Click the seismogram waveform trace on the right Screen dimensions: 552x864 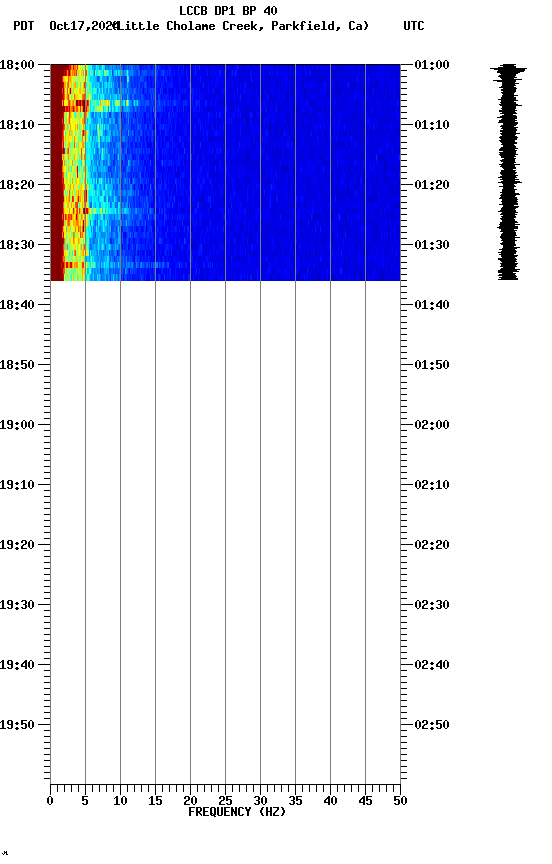point(508,172)
